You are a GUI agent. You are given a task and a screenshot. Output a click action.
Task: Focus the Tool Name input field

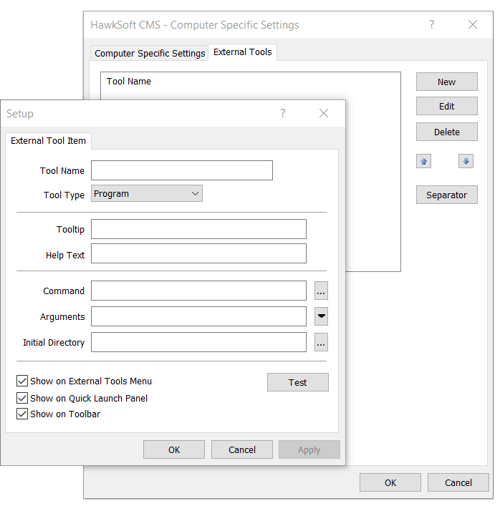pos(182,170)
